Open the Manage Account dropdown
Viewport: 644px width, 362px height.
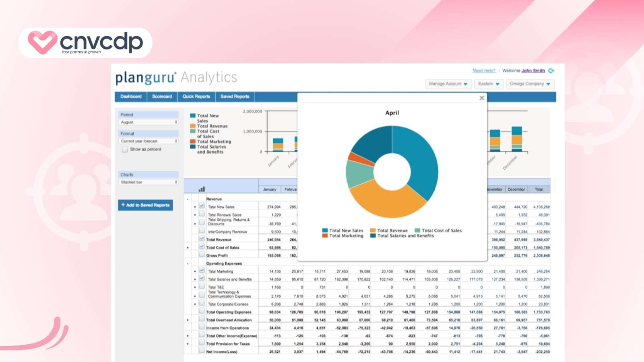(448, 84)
